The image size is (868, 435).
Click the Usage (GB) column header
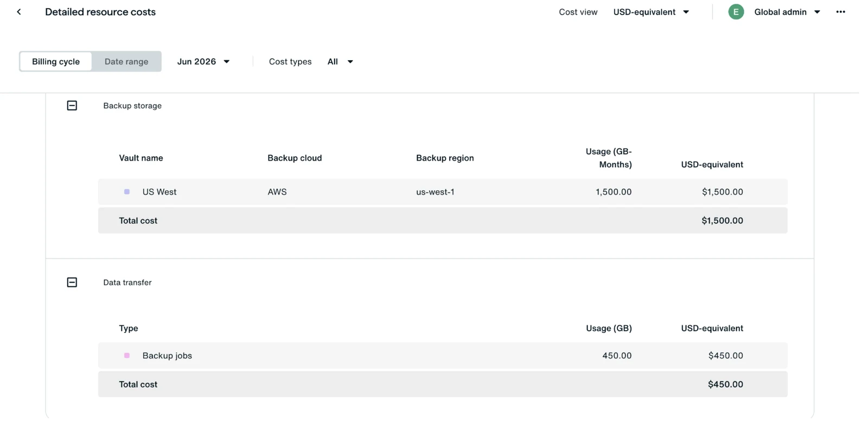coord(609,329)
